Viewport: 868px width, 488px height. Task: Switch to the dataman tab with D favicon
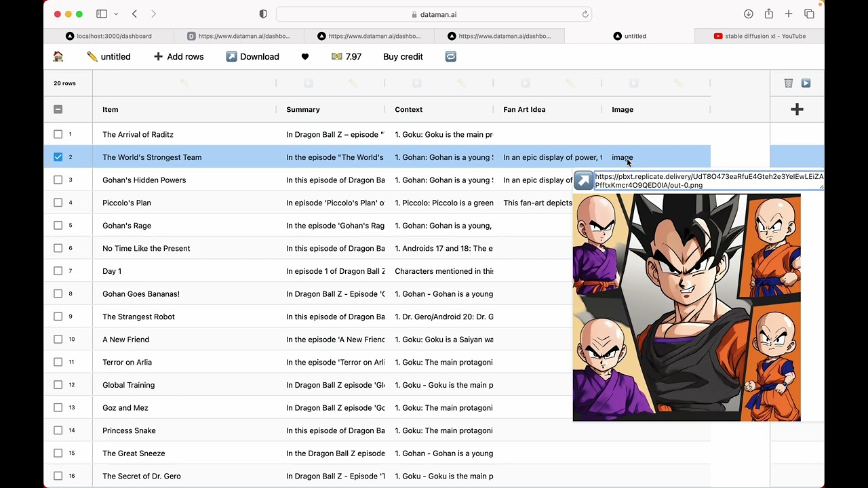239,36
